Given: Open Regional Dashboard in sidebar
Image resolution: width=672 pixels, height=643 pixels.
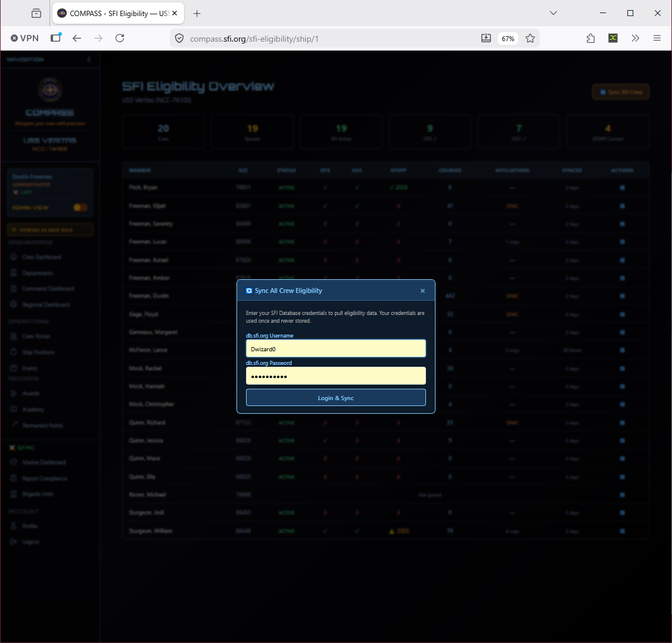Looking at the screenshot, I should 46,305.
